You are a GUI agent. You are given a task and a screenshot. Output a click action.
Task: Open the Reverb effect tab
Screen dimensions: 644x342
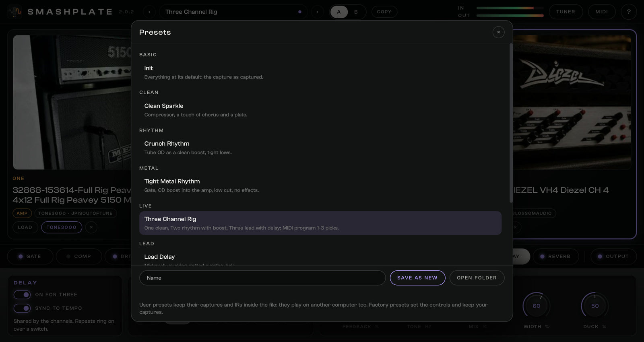pyautogui.click(x=556, y=256)
